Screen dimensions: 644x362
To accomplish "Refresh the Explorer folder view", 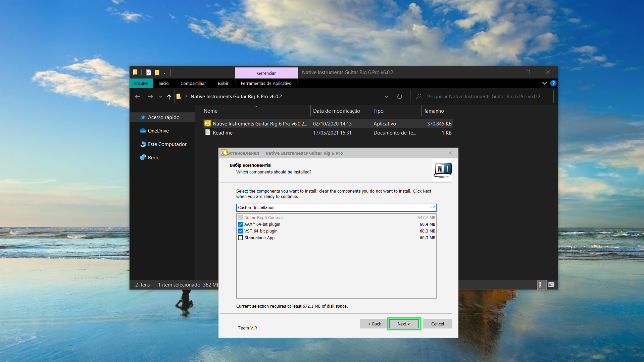I will coord(399,97).
